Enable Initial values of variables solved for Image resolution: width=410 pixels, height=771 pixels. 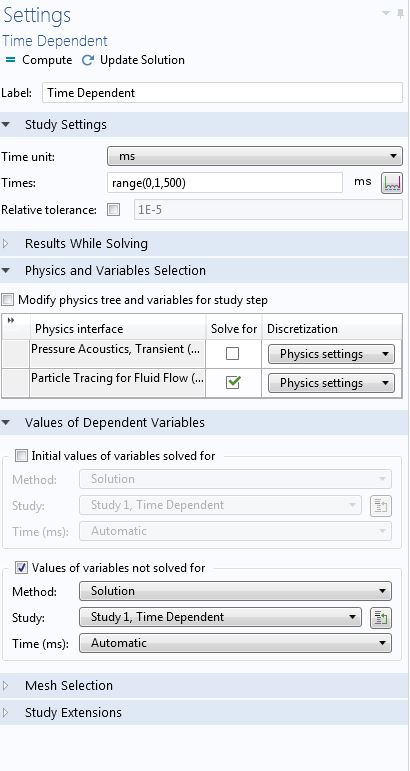[x=21, y=456]
